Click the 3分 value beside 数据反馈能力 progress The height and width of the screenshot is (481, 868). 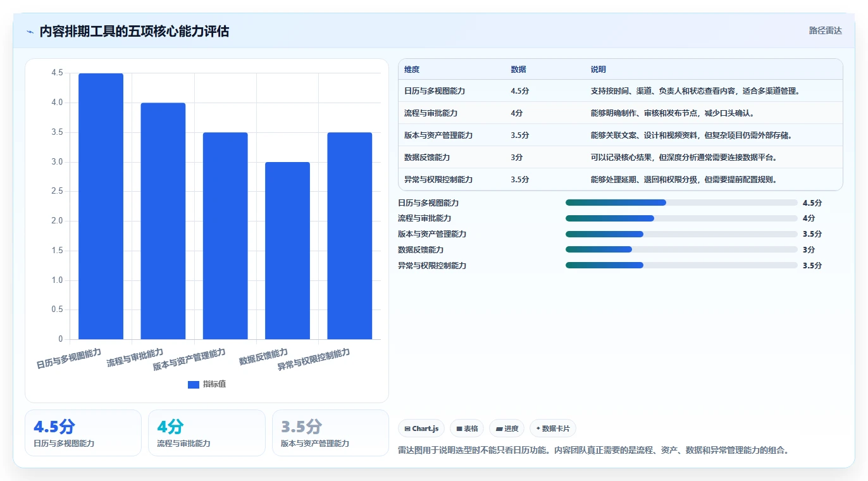(809, 250)
